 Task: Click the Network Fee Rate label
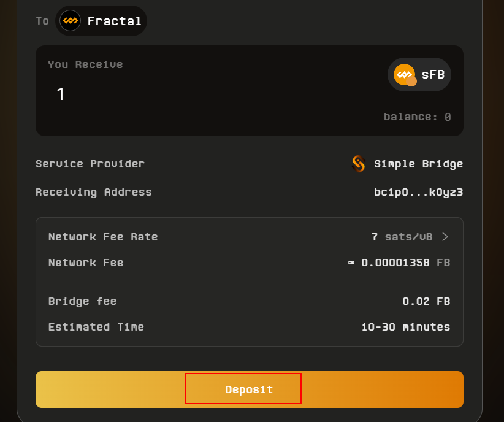(x=103, y=237)
